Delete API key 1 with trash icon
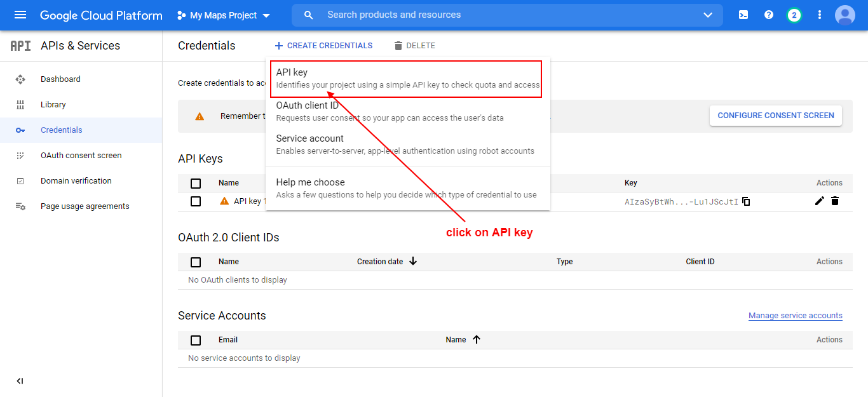Screen dimensions: 868x397 tap(835, 201)
